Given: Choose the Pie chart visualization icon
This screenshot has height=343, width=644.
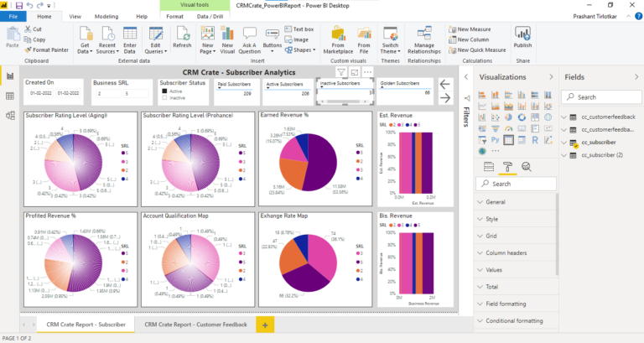Looking at the screenshot, I should point(508,117).
